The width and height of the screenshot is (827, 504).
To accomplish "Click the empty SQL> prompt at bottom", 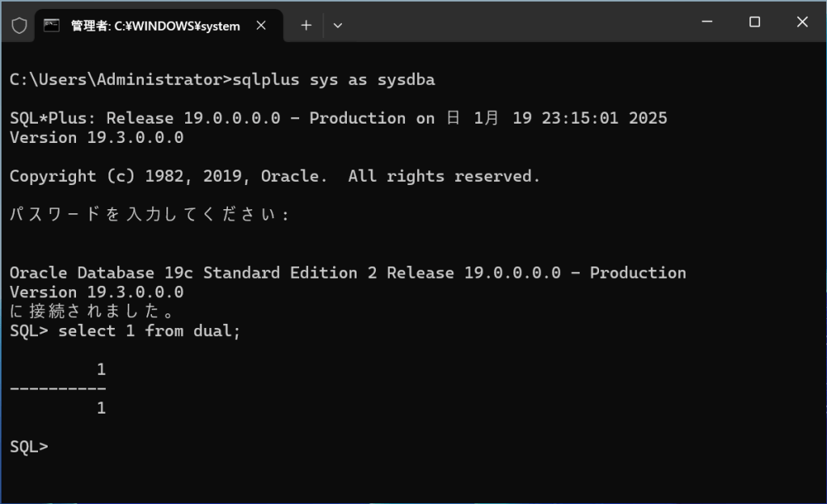I will [x=29, y=447].
